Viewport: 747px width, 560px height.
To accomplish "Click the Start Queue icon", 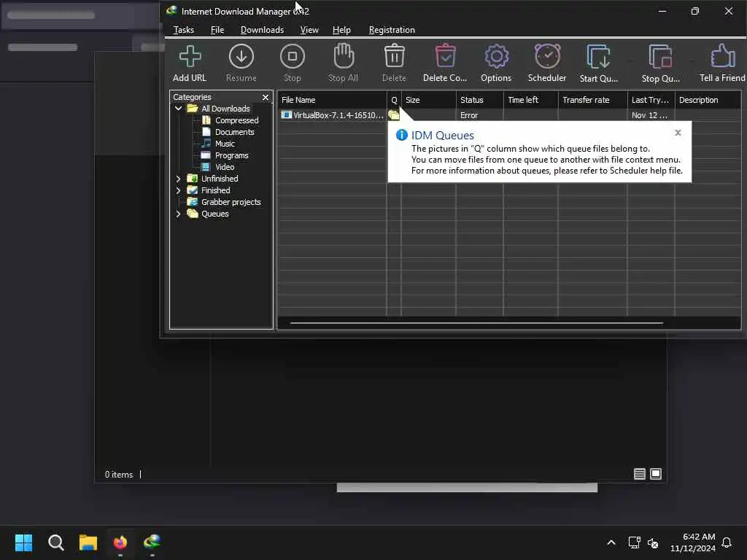I will tap(598, 57).
